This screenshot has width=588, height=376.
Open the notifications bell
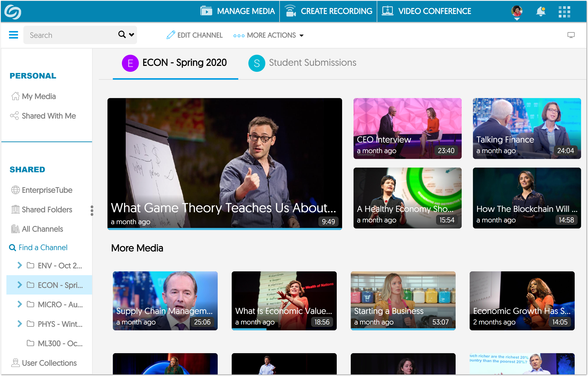[540, 11]
